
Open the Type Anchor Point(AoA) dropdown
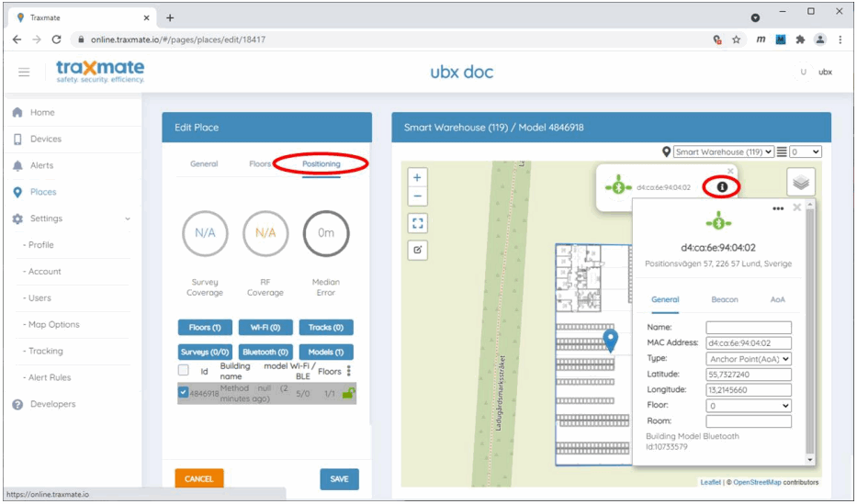749,359
